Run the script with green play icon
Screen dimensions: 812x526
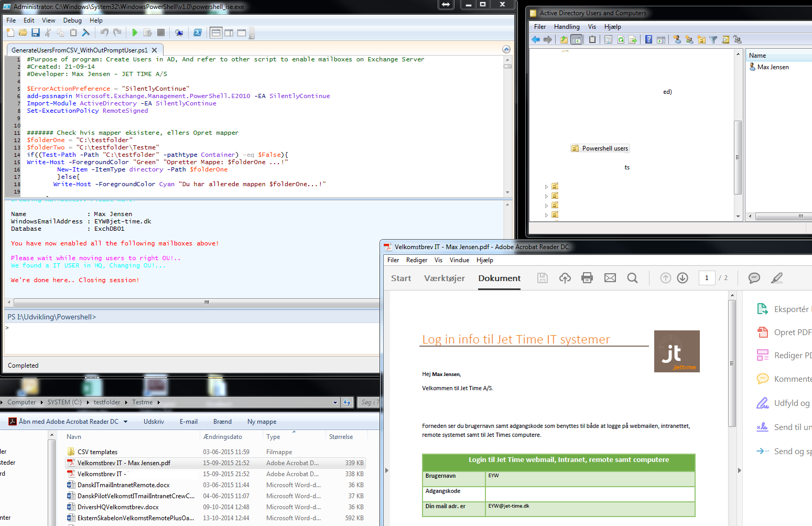135,33
